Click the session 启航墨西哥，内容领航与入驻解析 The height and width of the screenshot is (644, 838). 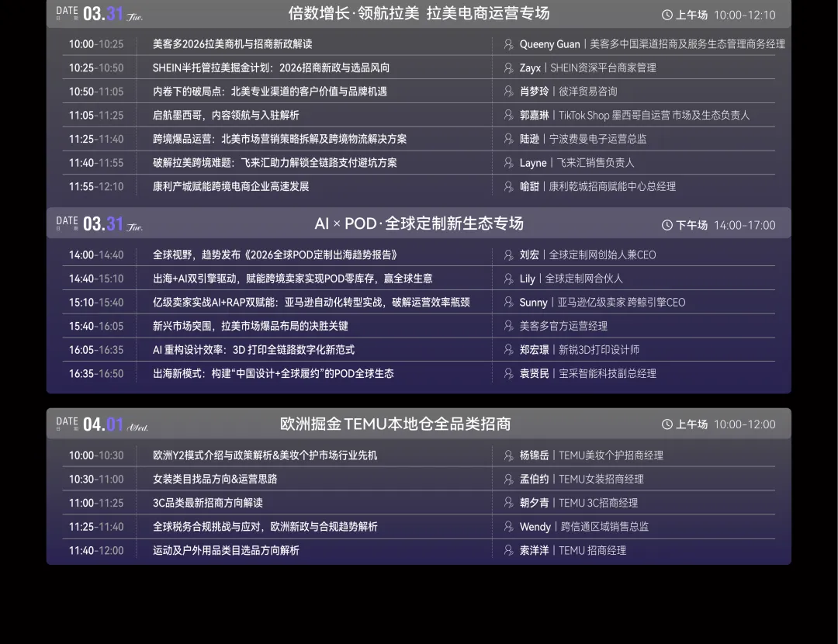tap(226, 115)
